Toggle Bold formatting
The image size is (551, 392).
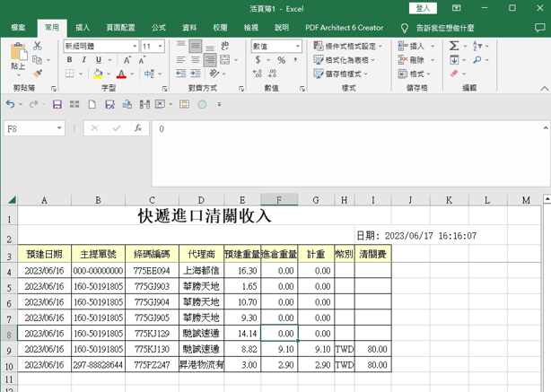coord(70,60)
